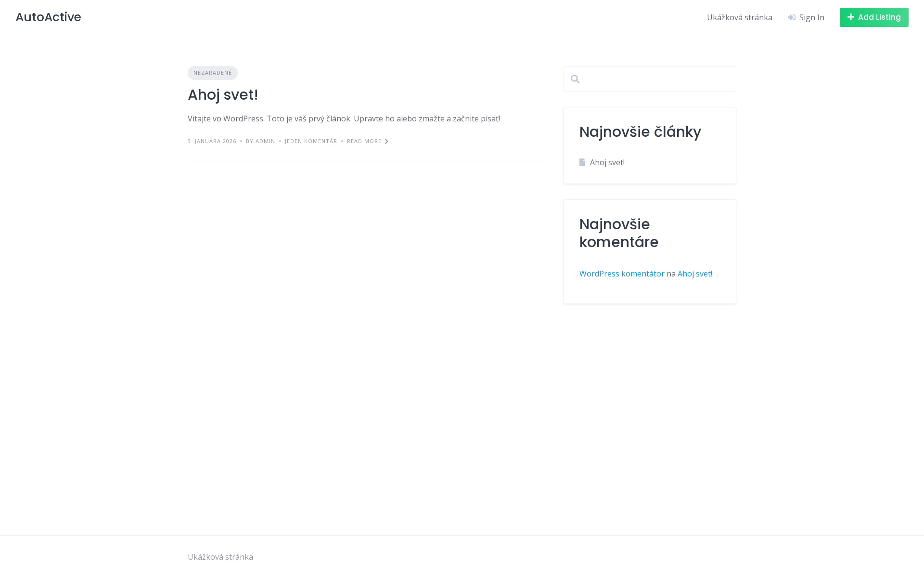Open the Ukážková stránka navigation item
This screenshot has width=924, height=578.
[739, 17]
